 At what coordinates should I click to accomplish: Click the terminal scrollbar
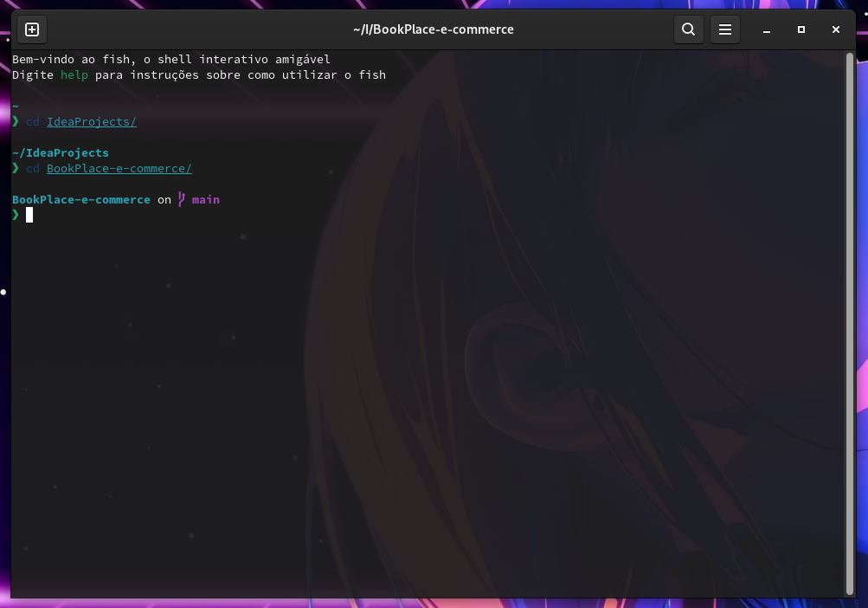pos(850,324)
